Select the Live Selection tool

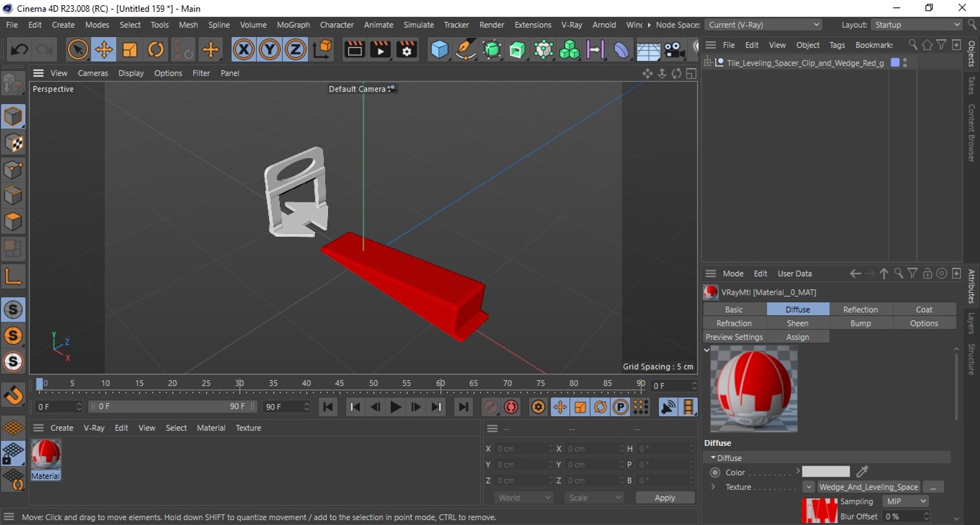(x=78, y=50)
